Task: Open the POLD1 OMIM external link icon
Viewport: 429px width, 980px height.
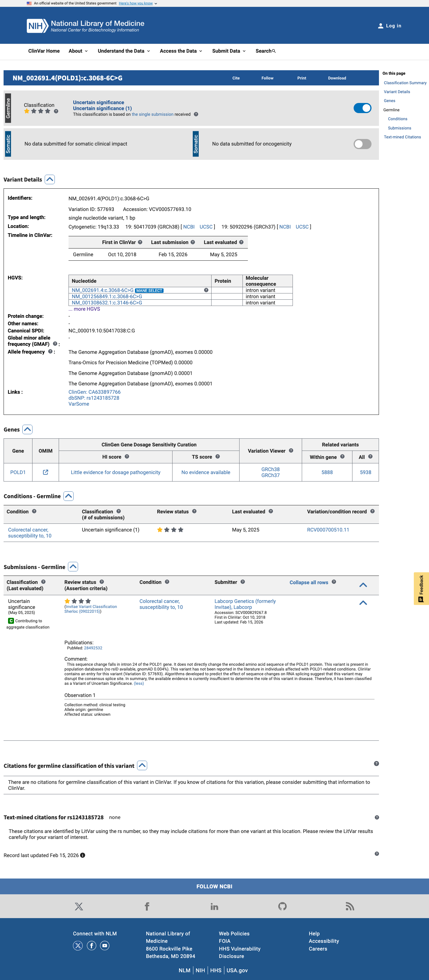Action: (x=45, y=472)
